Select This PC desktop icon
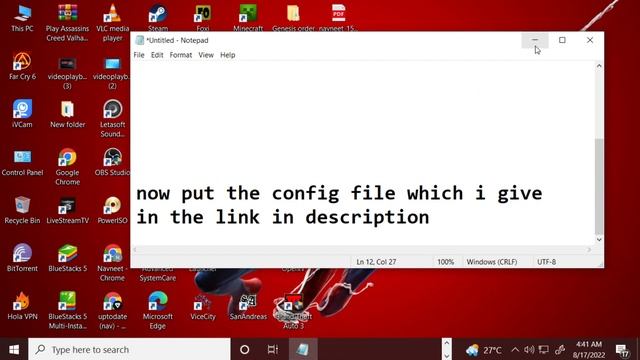 point(22,18)
